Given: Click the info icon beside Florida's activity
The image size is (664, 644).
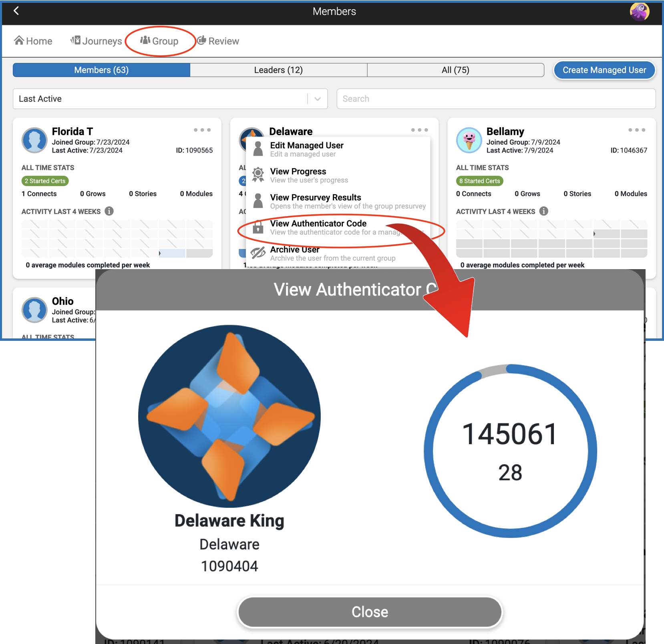Looking at the screenshot, I should 109,211.
